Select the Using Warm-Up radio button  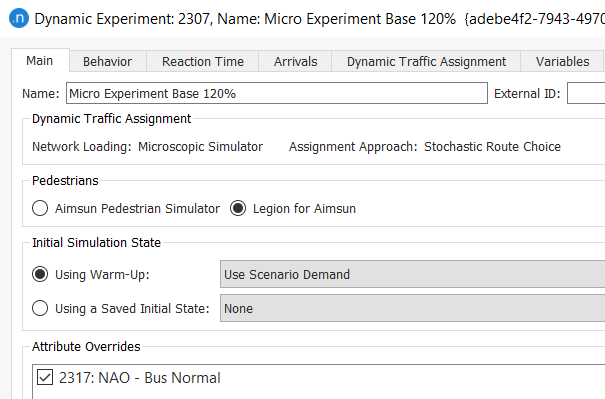pyautogui.click(x=40, y=274)
